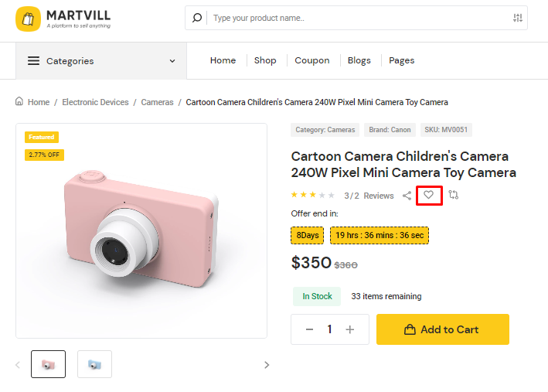Show previous product thumbnails arrow
Image resolution: width=548 pixels, height=392 pixels.
pos(19,365)
